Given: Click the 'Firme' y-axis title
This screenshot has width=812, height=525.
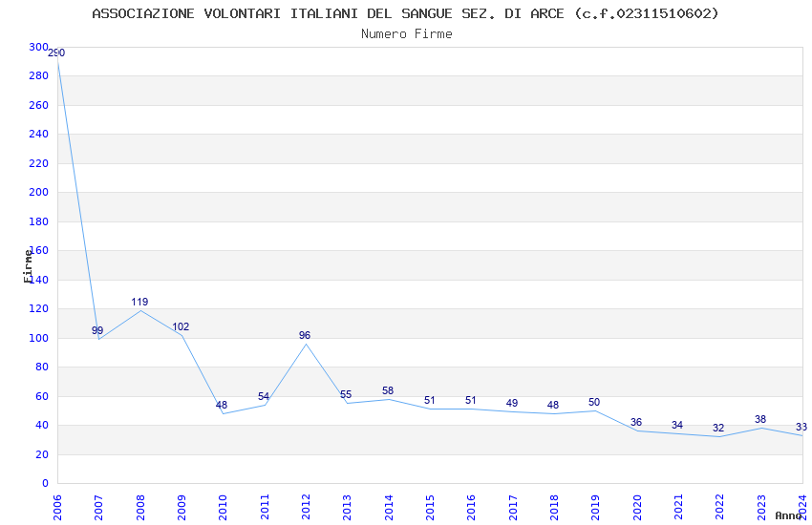Looking at the screenshot, I should tap(28, 265).
